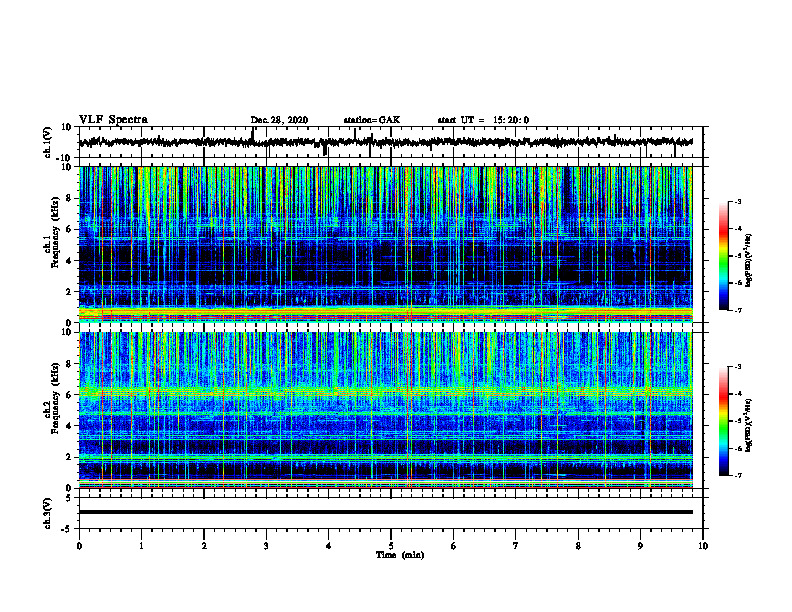
Task: Click the flat black ch.3 voltage trace
Action: (385, 512)
